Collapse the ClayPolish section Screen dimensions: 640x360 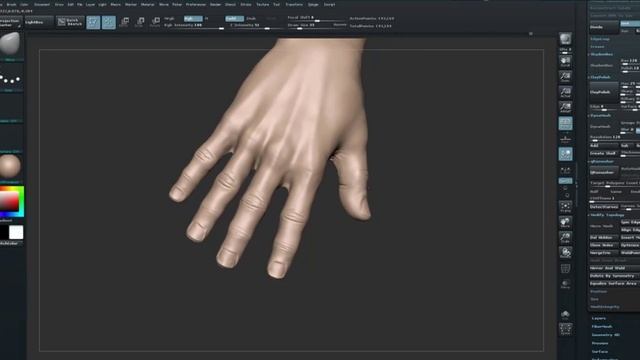600,77
